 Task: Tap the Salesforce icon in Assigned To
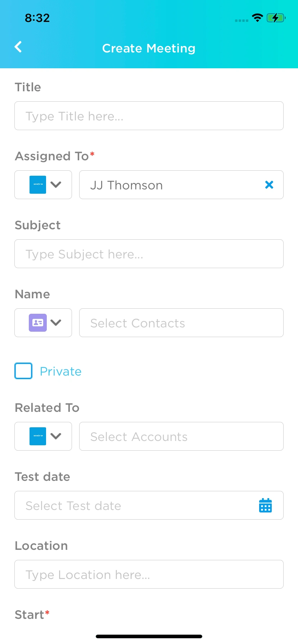click(38, 185)
